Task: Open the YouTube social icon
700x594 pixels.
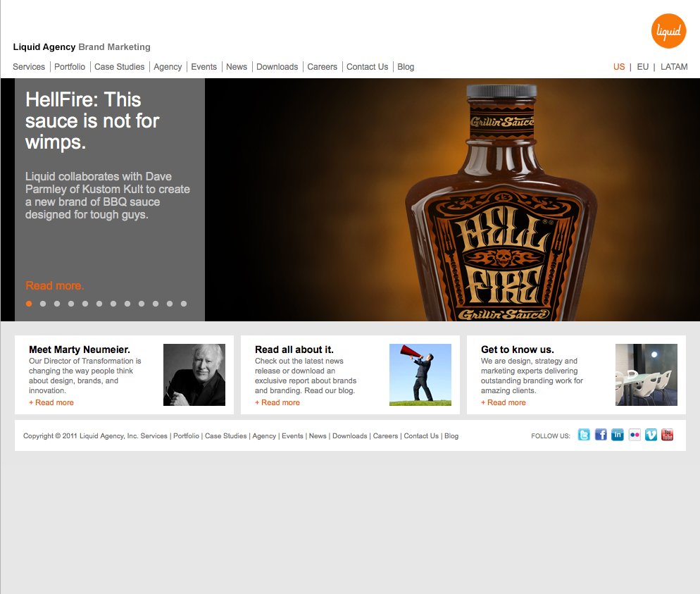Action: tap(668, 435)
